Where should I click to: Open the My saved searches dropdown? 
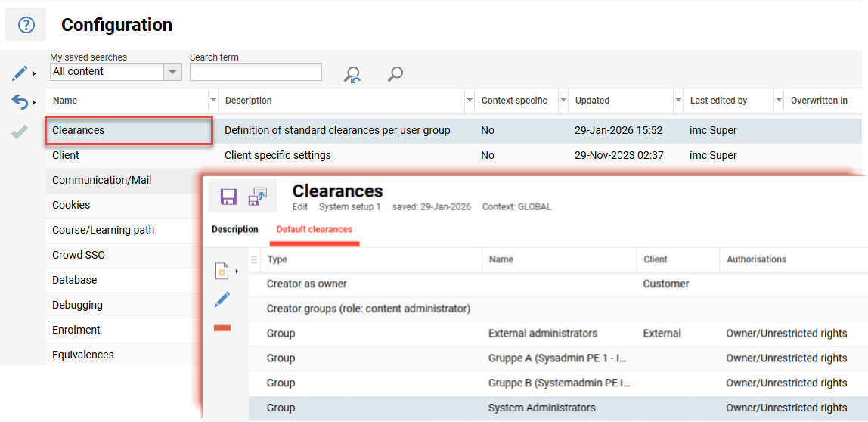[172, 72]
